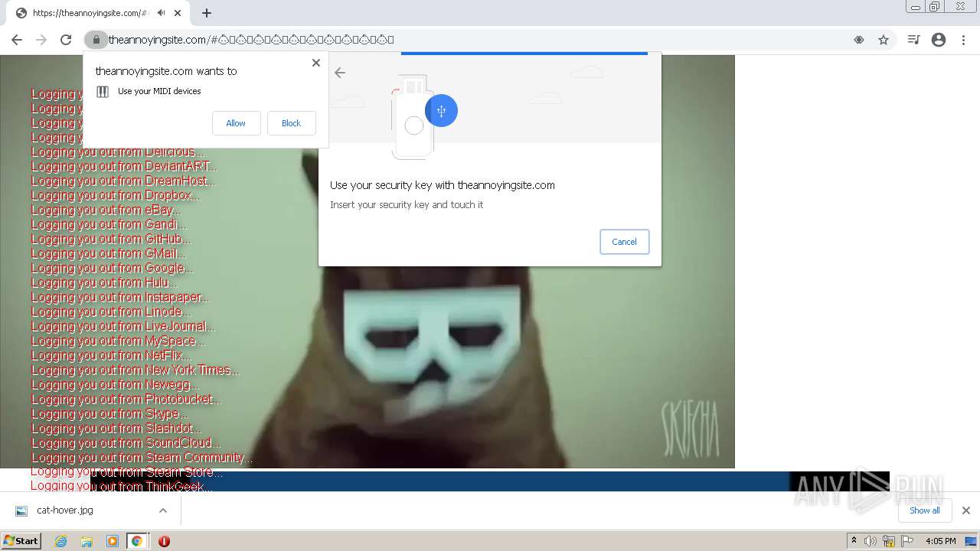
Task: Open the MIDI permission indicator in address bar
Action: [859, 40]
